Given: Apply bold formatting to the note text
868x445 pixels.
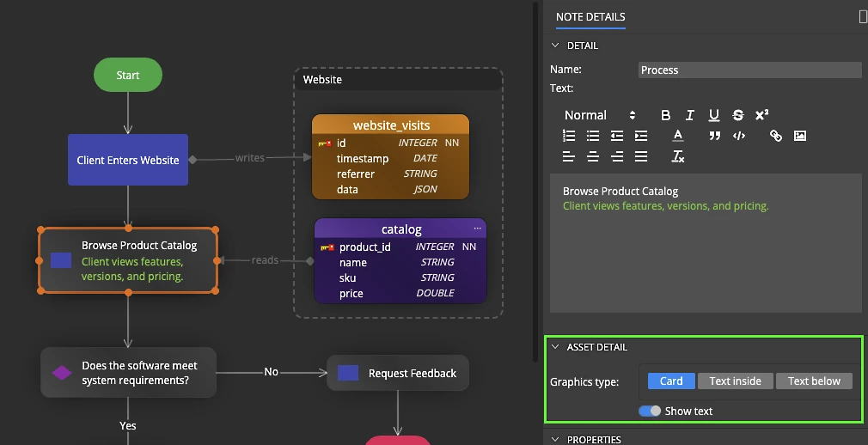Looking at the screenshot, I should point(665,115).
